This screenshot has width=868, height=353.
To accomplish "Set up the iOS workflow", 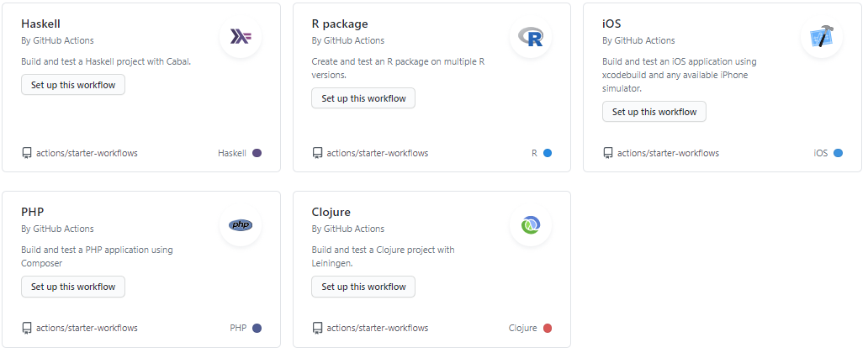I will pos(654,112).
